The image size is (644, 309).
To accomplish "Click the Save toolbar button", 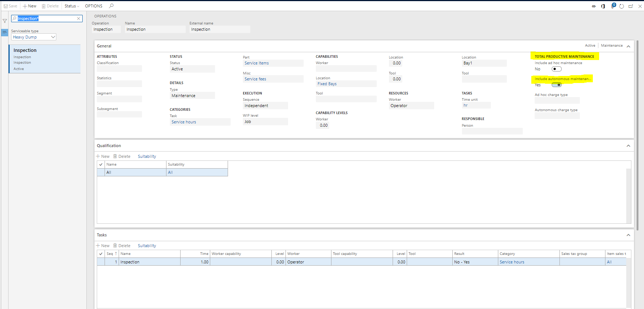I will pyautogui.click(x=10, y=6).
